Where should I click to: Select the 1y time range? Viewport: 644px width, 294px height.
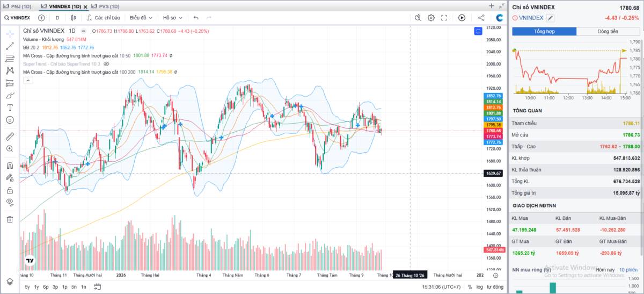(x=36, y=287)
